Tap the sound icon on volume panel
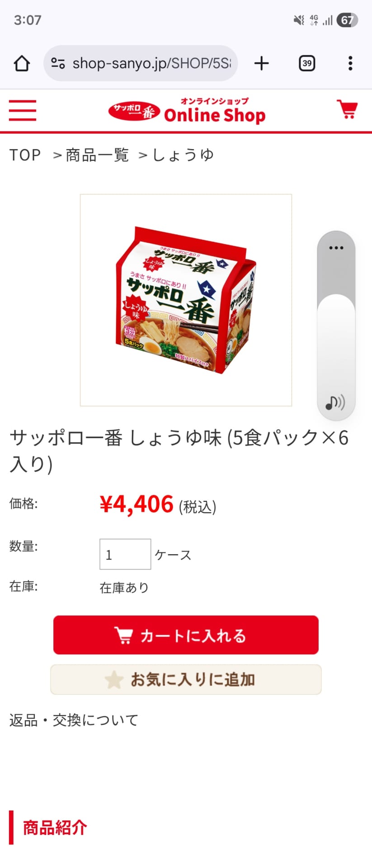 [335, 402]
